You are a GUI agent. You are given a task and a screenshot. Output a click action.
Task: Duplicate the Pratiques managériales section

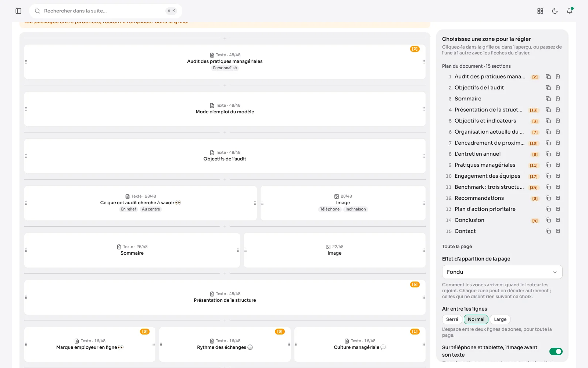[x=548, y=165]
